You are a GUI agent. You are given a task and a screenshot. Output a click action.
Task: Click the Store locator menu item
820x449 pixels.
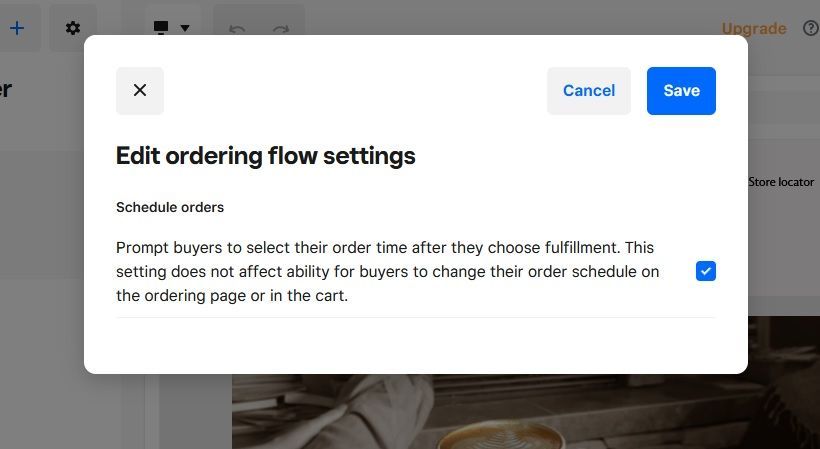click(x=781, y=182)
